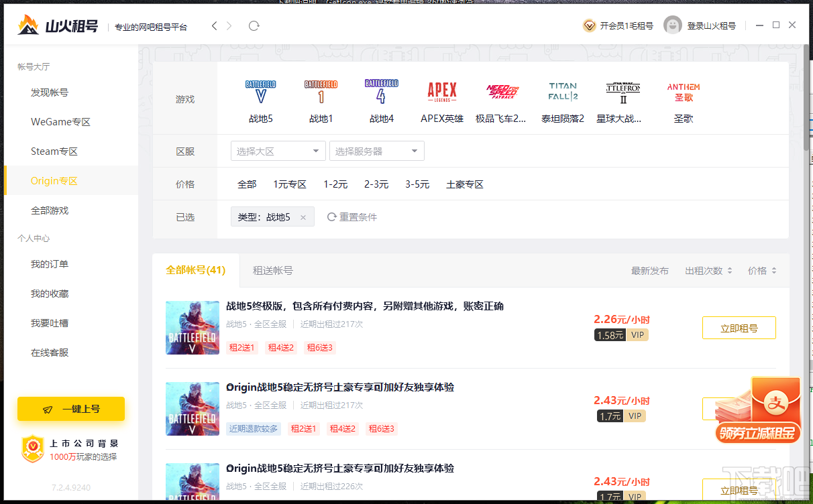
Task: Click the 一键上号 button
Action: (x=71, y=409)
